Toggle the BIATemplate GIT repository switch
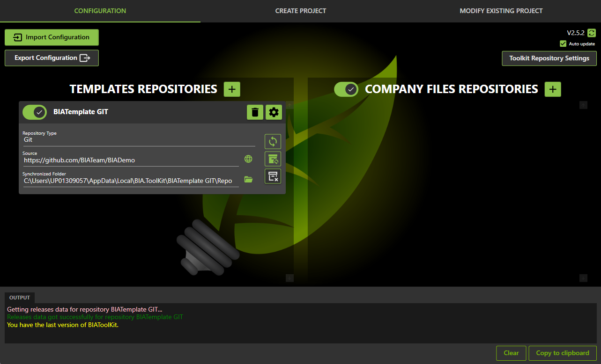601x364 pixels. click(x=35, y=112)
